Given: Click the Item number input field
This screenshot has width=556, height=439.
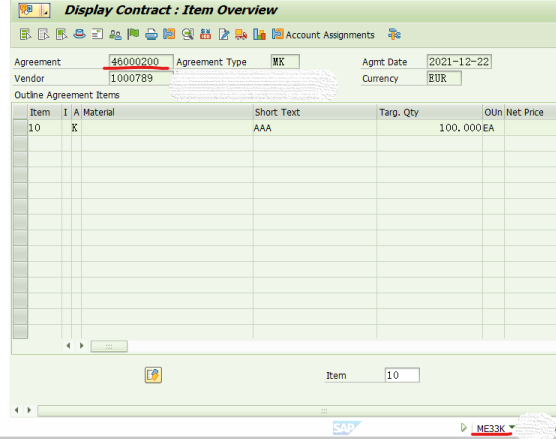Looking at the screenshot, I should click(x=402, y=375).
